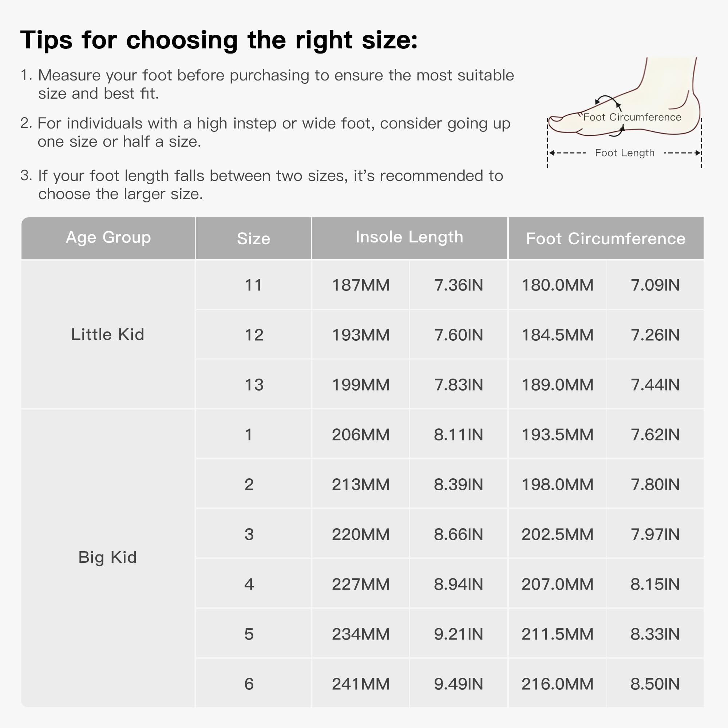Click the Foot Length label under the foot
Image resolution: width=728 pixels, height=728 pixels.
pyautogui.click(x=624, y=153)
